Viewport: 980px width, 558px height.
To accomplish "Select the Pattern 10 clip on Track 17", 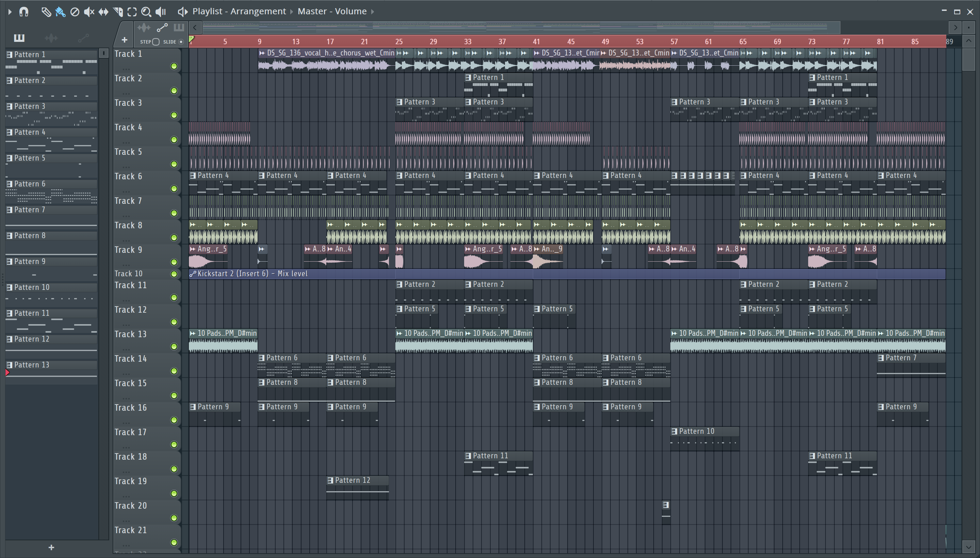I will (x=704, y=439).
